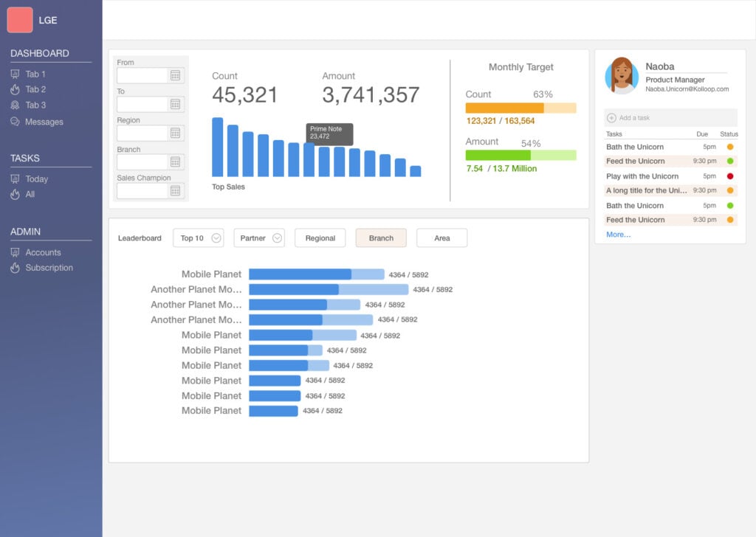Expand the Partner dropdown
Image resolution: width=756 pixels, height=537 pixels.
coord(259,238)
